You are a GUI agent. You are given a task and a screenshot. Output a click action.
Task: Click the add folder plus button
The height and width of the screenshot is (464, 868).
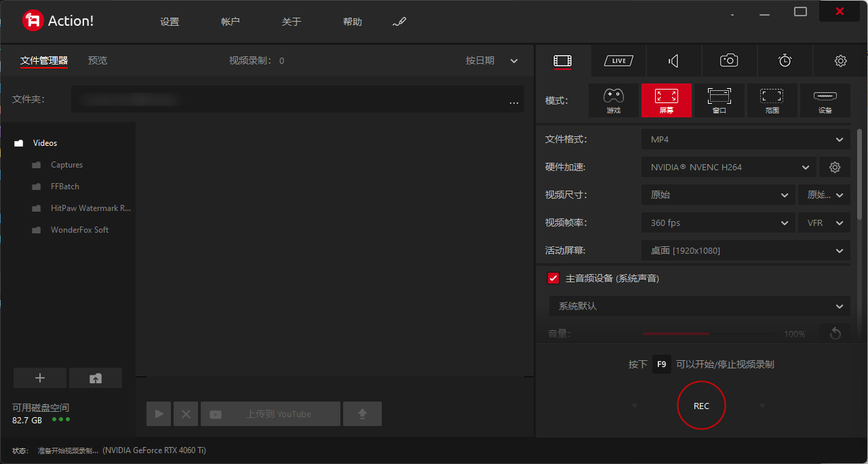(40, 378)
